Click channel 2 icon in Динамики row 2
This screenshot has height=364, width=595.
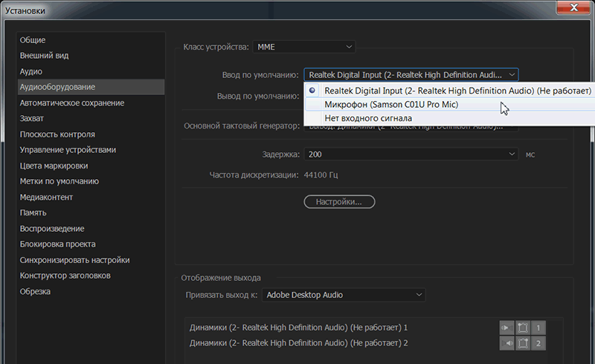[538, 343]
